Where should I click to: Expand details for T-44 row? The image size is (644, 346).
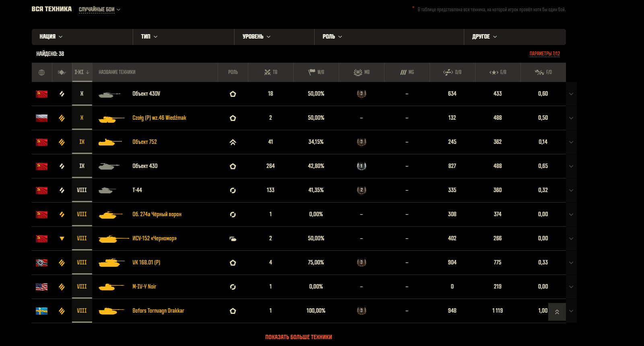point(571,190)
